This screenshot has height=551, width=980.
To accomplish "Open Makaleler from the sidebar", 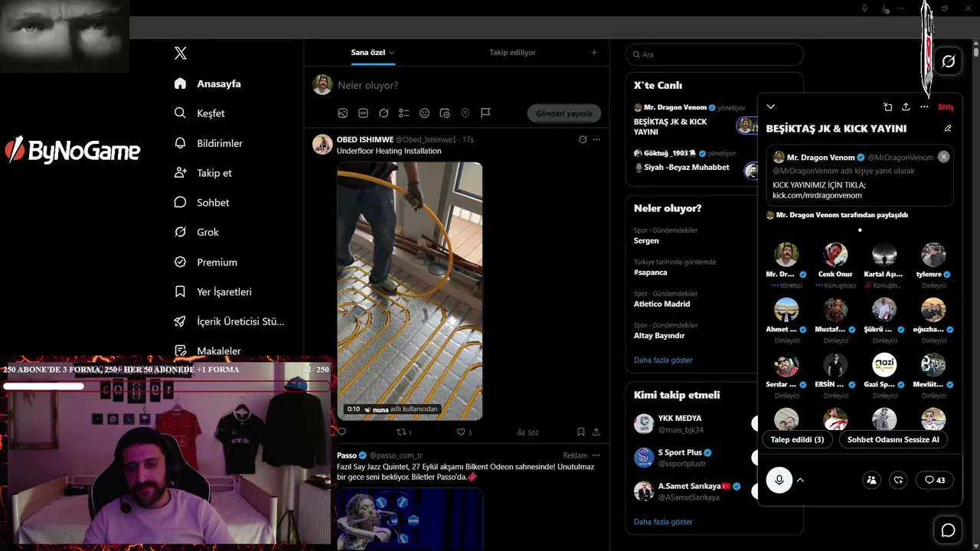I will pos(207,351).
